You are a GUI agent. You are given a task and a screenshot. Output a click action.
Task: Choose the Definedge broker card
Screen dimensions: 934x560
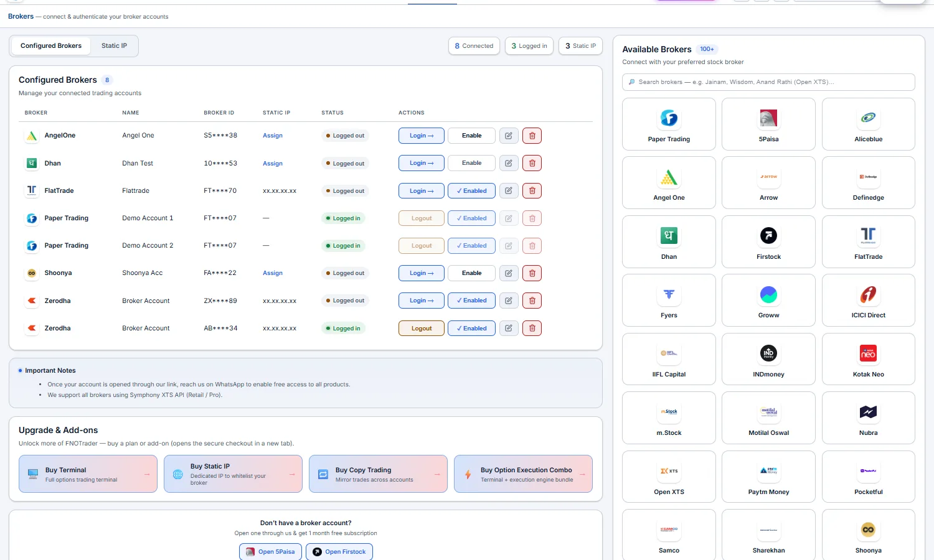tap(869, 183)
